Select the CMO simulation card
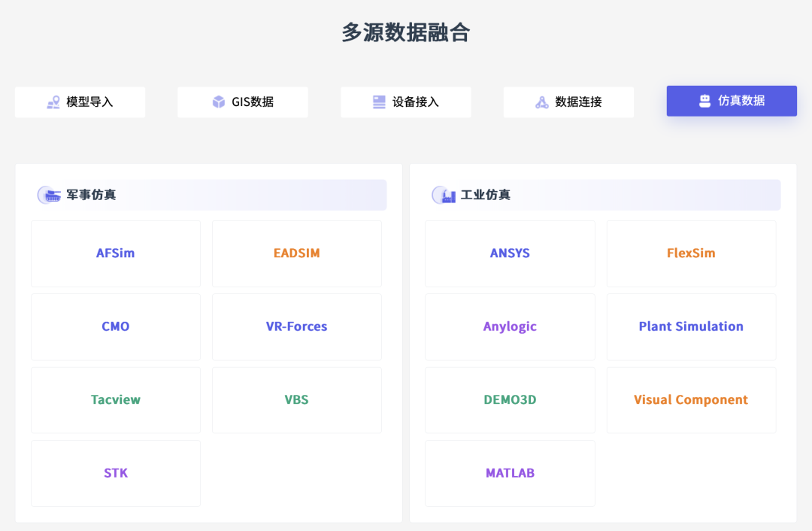Screen dimensions: 812x531 point(116,327)
